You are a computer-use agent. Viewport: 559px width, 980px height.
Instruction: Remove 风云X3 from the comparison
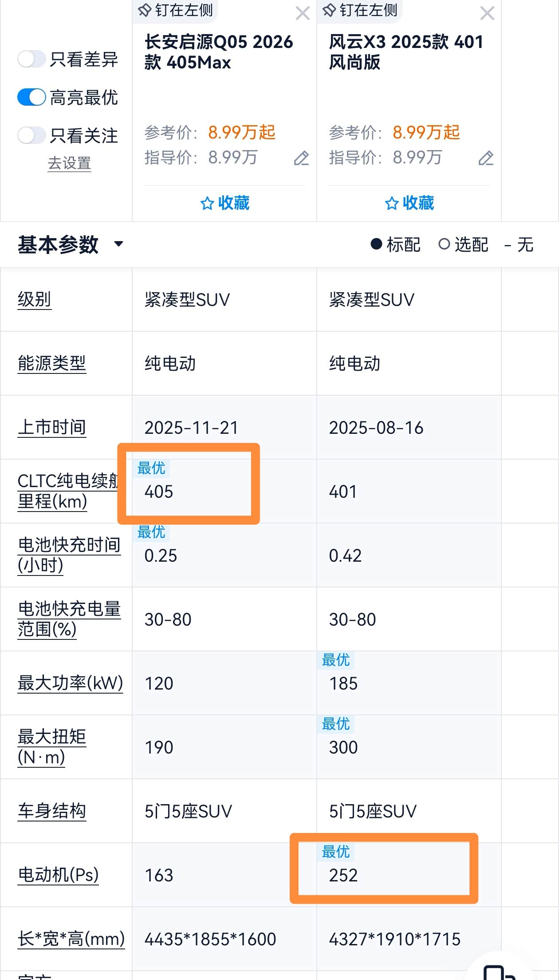487,13
